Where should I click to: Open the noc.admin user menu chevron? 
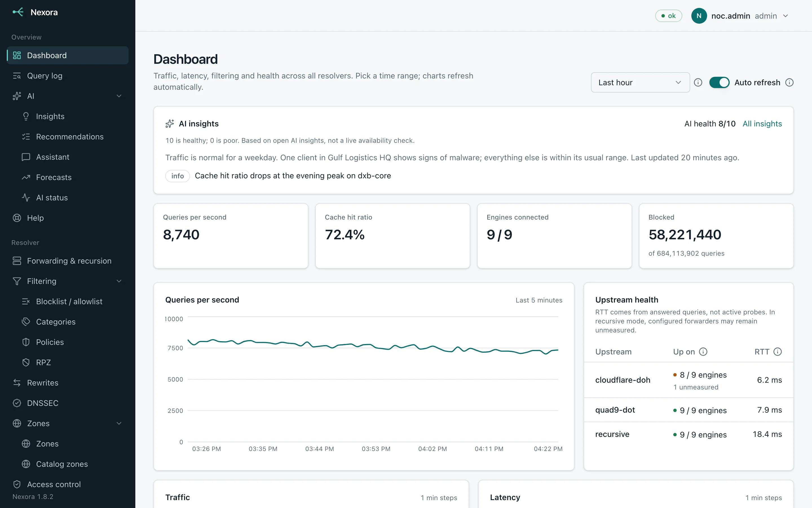(785, 16)
